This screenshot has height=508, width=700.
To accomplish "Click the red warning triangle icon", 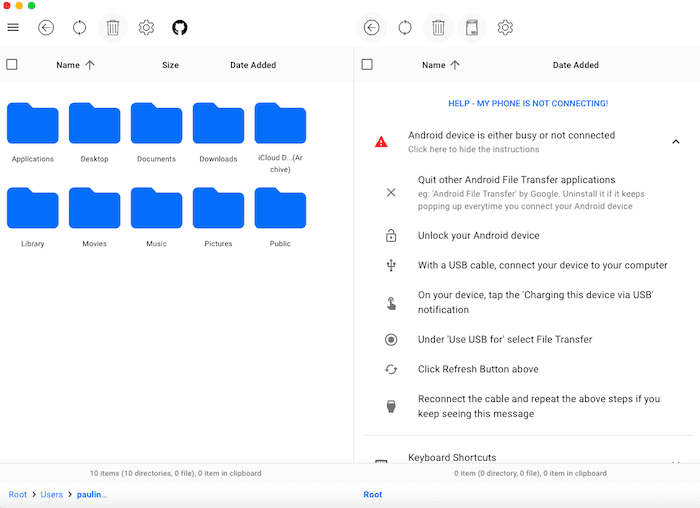I will 381,142.
